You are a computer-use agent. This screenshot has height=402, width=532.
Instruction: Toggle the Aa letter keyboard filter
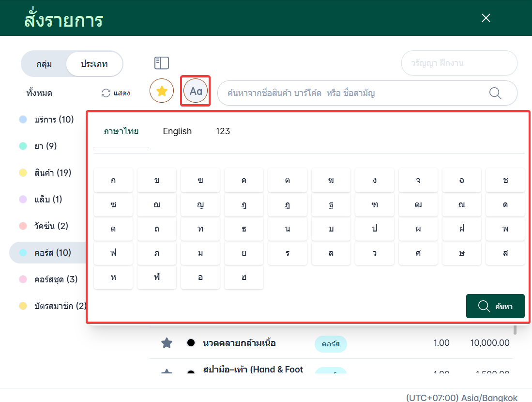pyautogui.click(x=196, y=91)
